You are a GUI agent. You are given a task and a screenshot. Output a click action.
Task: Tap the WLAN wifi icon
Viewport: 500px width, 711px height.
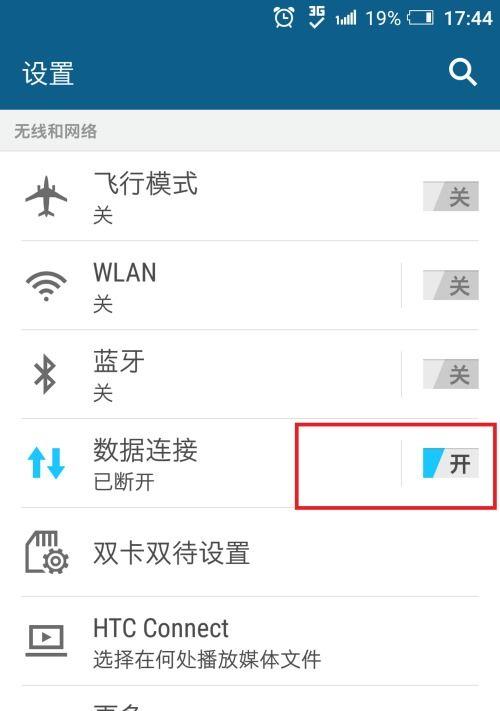[x=46, y=286]
